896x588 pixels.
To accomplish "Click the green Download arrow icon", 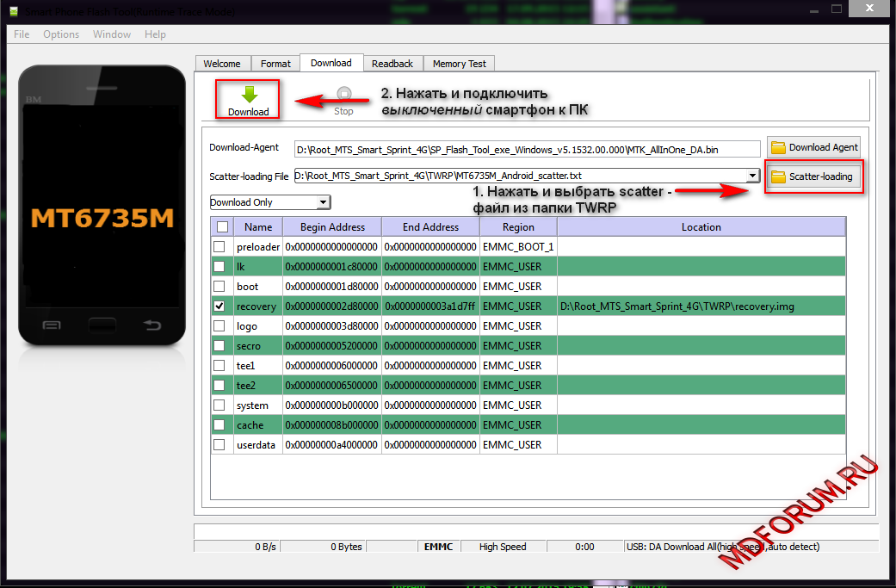I will click(249, 95).
